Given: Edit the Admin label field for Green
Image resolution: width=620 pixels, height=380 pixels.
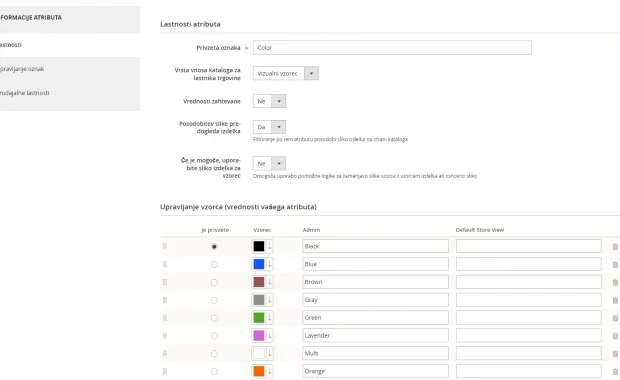Looking at the screenshot, I should pos(375,317).
